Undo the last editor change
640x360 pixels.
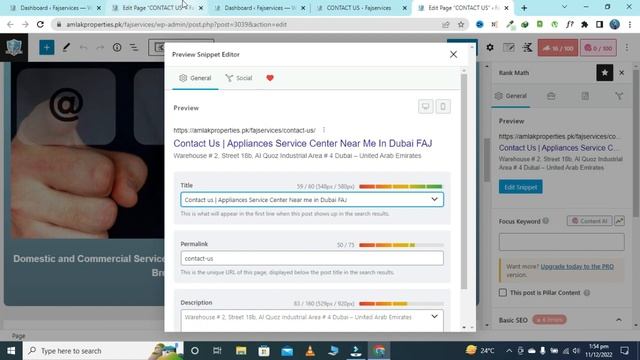(x=83, y=48)
